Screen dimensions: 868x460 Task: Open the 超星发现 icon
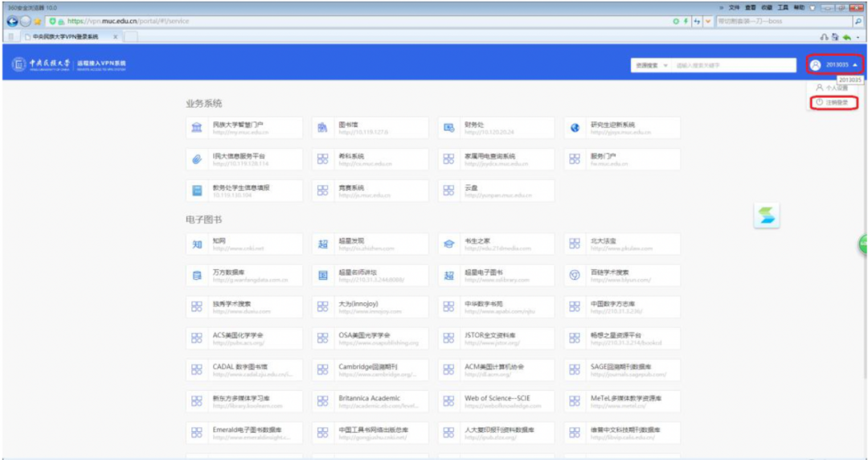point(323,244)
